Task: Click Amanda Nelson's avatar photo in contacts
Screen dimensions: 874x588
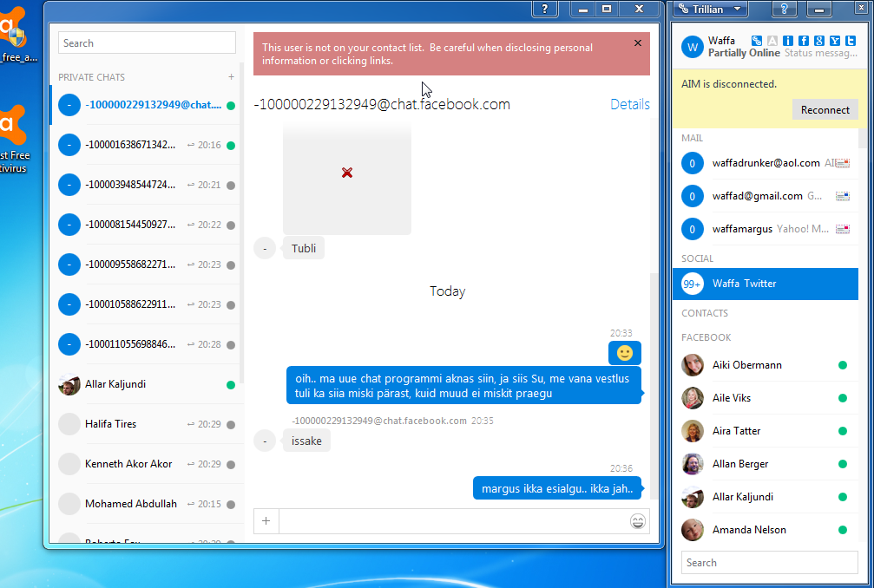Action: [x=693, y=530]
